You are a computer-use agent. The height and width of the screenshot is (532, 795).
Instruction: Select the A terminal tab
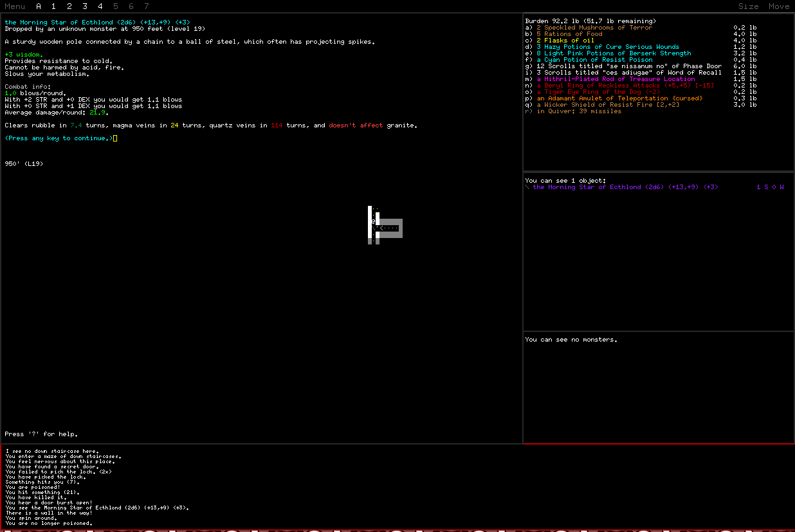tap(39, 6)
